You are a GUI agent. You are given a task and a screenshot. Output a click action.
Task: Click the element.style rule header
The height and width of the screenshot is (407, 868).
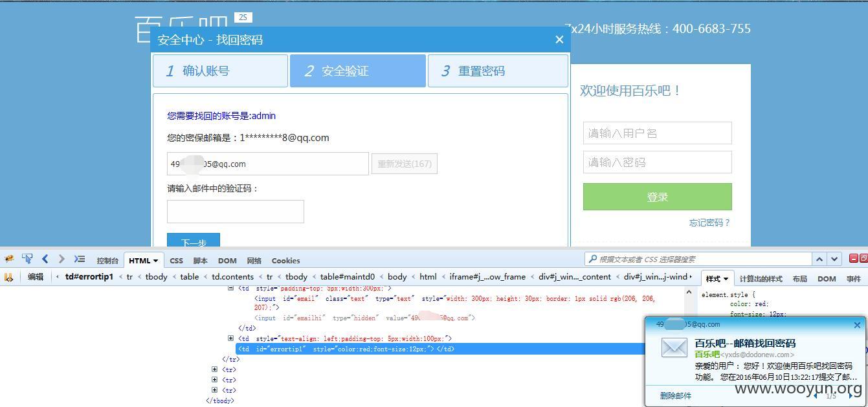728,294
